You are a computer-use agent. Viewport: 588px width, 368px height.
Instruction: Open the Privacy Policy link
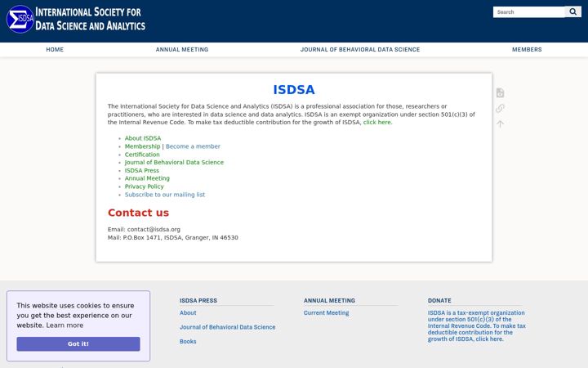(144, 186)
